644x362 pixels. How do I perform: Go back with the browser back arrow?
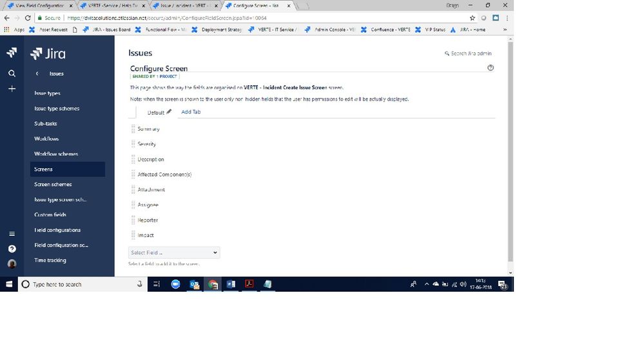[x=6, y=18]
